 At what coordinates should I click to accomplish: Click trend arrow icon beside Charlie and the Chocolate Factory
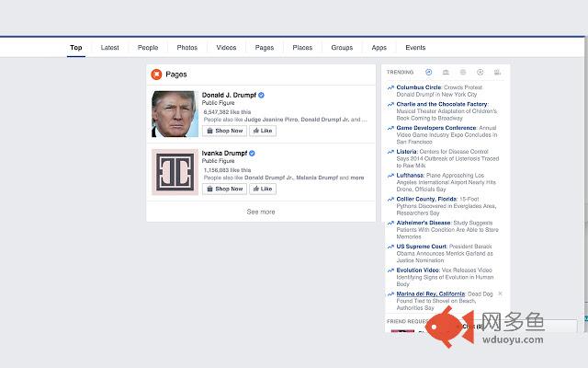pyautogui.click(x=390, y=104)
